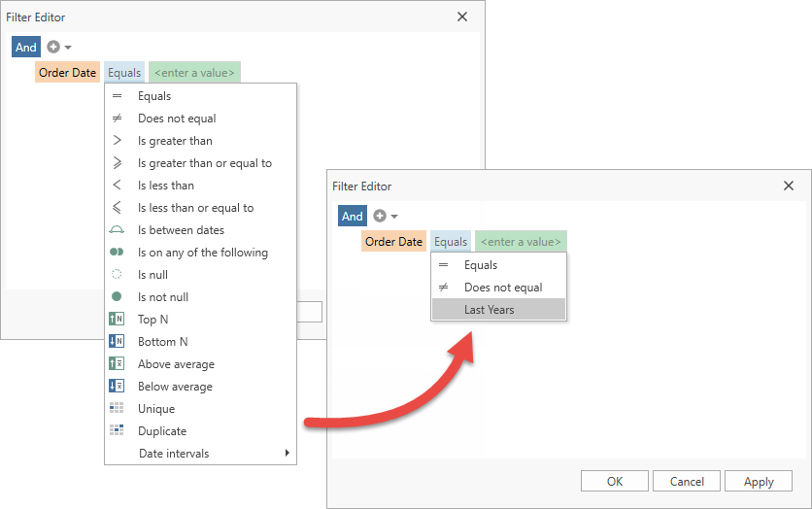Open the Equals operator dropdown in front dialog
812x509 pixels.
(451, 242)
